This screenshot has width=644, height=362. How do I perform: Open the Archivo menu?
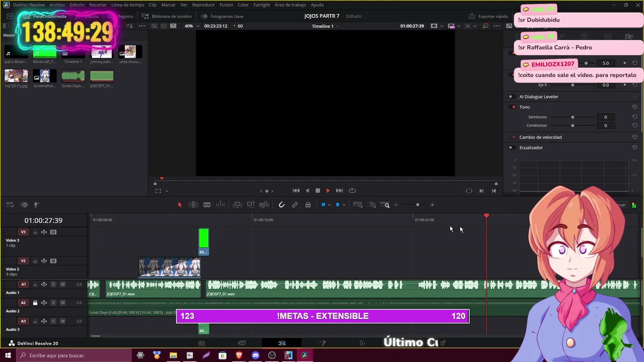point(57,5)
